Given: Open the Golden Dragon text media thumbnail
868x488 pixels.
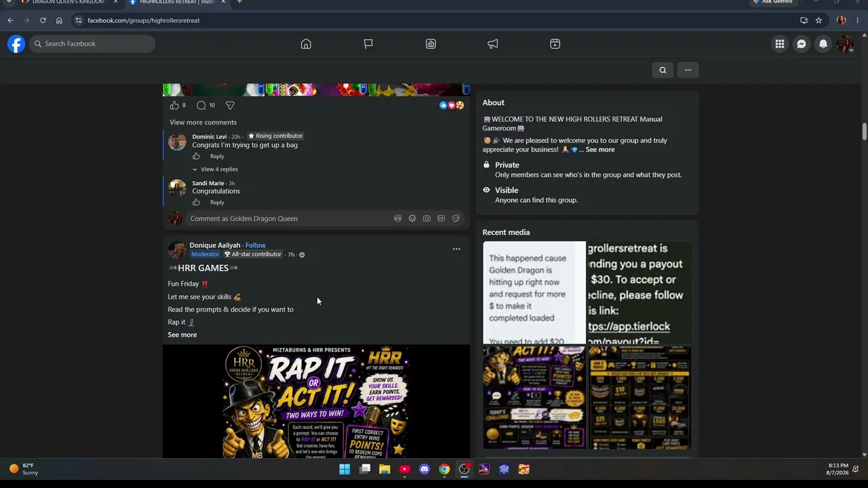Looking at the screenshot, I should click(534, 293).
